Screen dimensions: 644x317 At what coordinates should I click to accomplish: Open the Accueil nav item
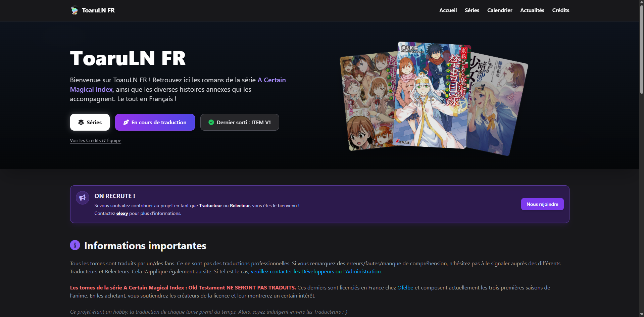tap(448, 10)
